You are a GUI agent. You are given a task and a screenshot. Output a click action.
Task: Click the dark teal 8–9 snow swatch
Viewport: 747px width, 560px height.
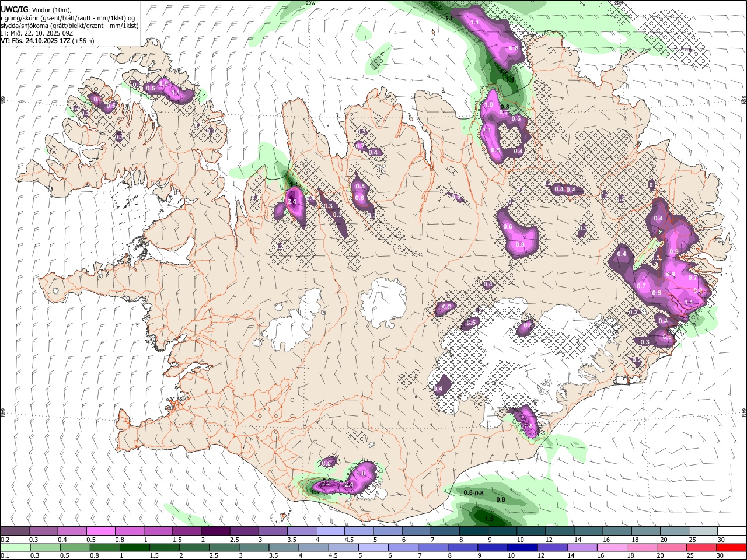pos(473,531)
